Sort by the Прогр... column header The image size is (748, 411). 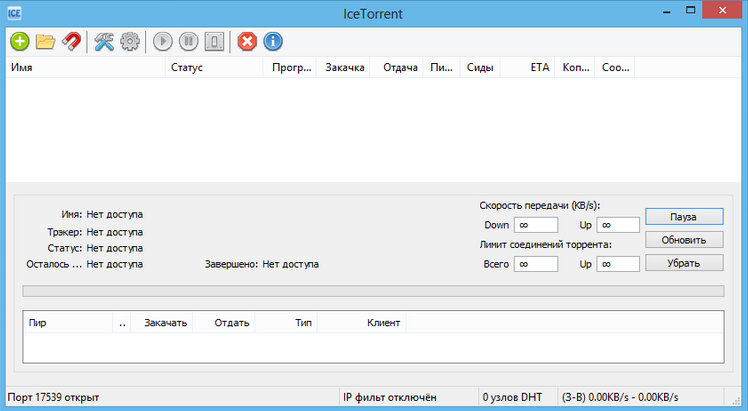click(x=290, y=67)
